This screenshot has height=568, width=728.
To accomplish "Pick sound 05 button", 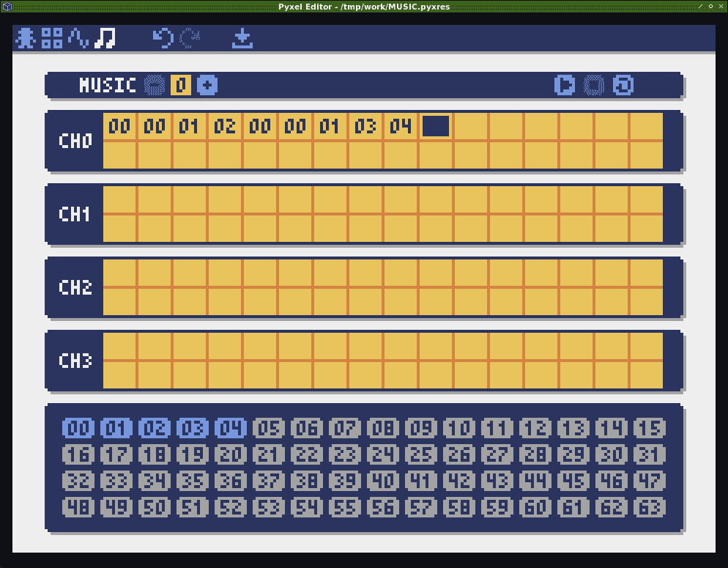I will 269,428.
